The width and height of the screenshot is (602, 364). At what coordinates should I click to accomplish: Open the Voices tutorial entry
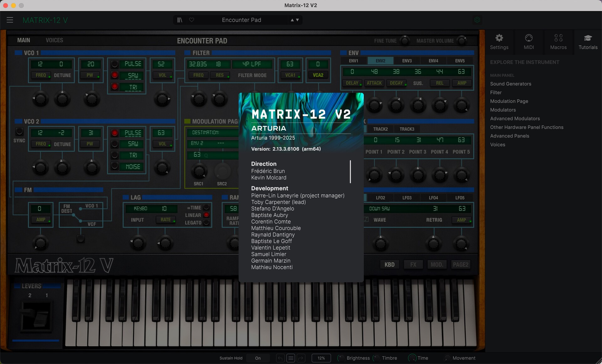[498, 145]
